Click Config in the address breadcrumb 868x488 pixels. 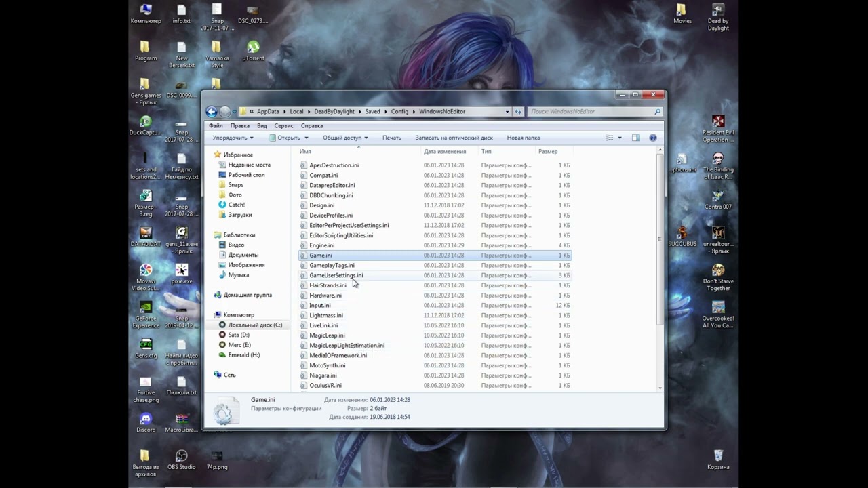(x=399, y=111)
